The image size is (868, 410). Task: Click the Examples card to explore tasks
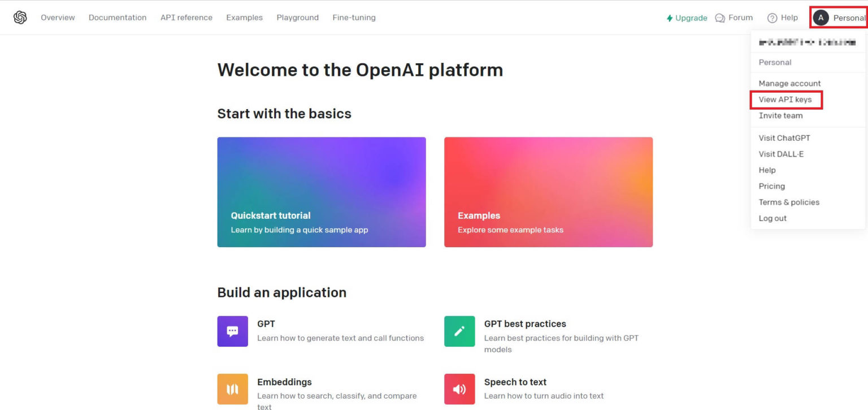coord(548,191)
